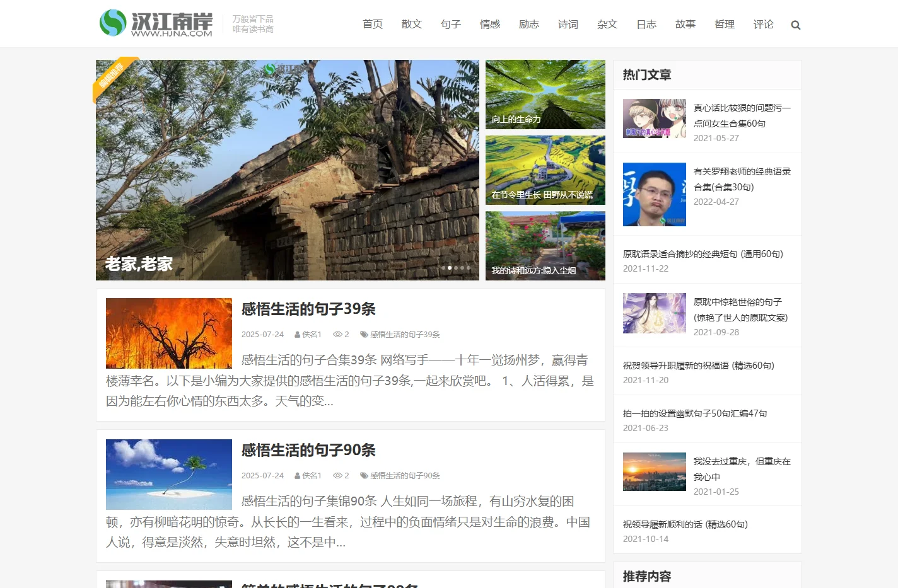This screenshot has width=898, height=588.
Task: Click the date 2021-05-27 in hot articles
Action: [716, 139]
